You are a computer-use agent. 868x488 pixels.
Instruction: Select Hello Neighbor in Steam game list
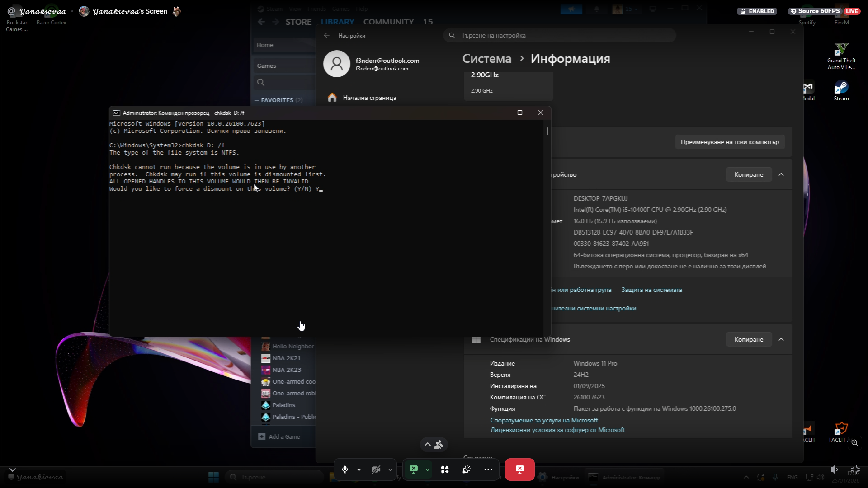[x=288, y=347]
